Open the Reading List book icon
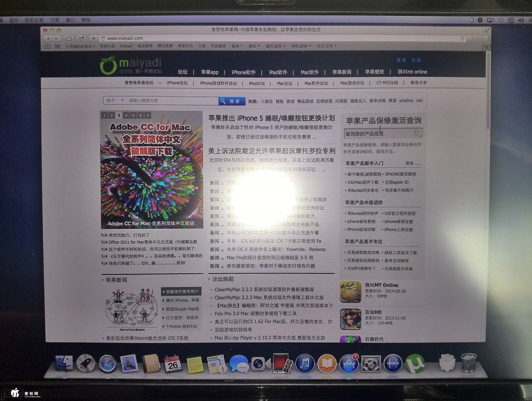 (47, 46)
